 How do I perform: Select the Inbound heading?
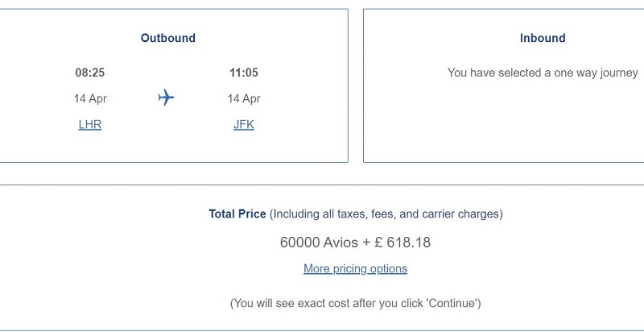[x=543, y=38]
